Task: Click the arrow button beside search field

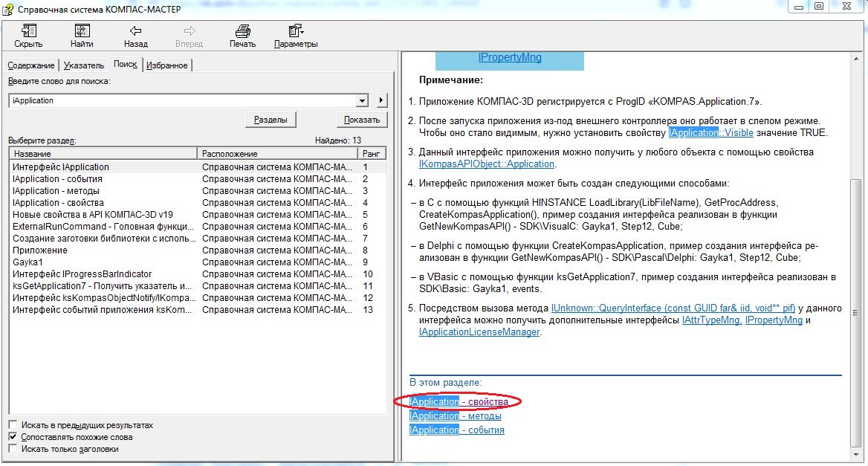Action: coord(380,101)
